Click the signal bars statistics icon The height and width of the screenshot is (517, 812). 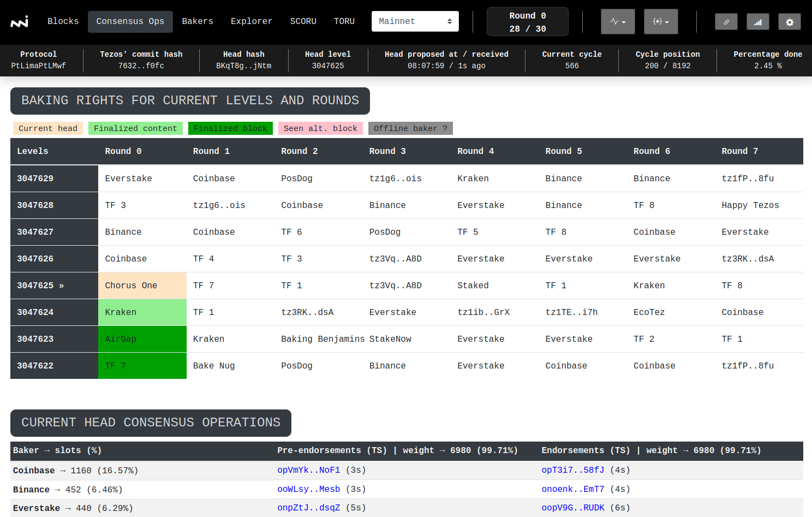[x=757, y=22]
